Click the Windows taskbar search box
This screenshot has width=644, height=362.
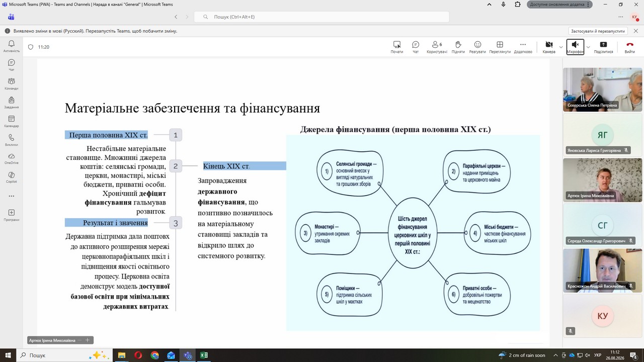(x=64, y=355)
